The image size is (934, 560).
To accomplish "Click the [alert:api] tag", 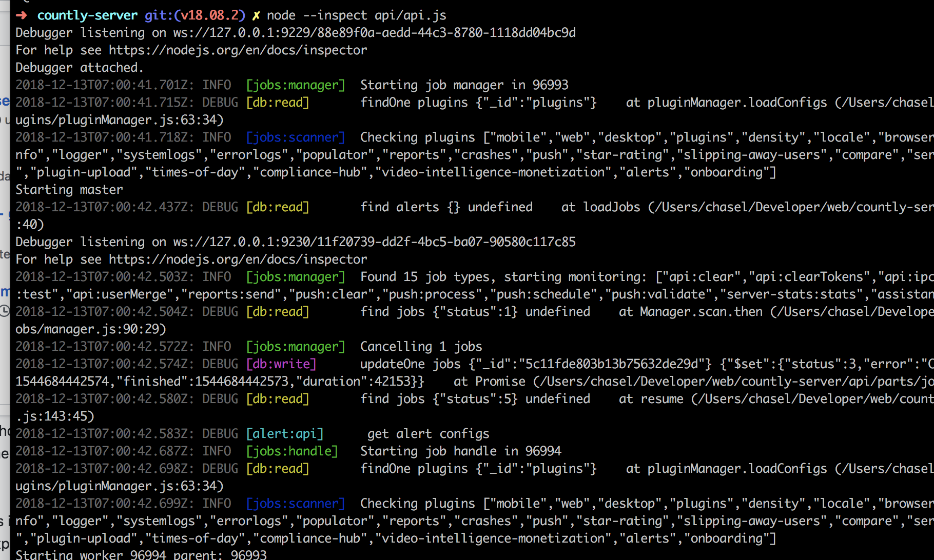I will [x=285, y=434].
